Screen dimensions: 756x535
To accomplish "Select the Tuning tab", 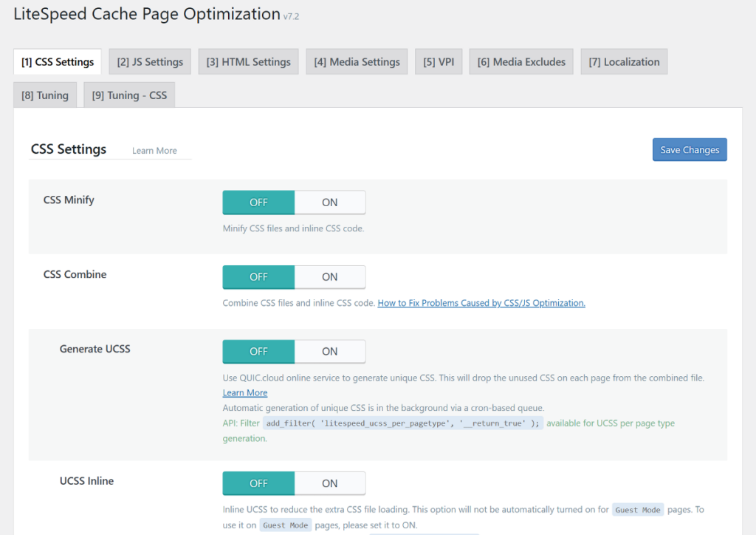I will [44, 95].
